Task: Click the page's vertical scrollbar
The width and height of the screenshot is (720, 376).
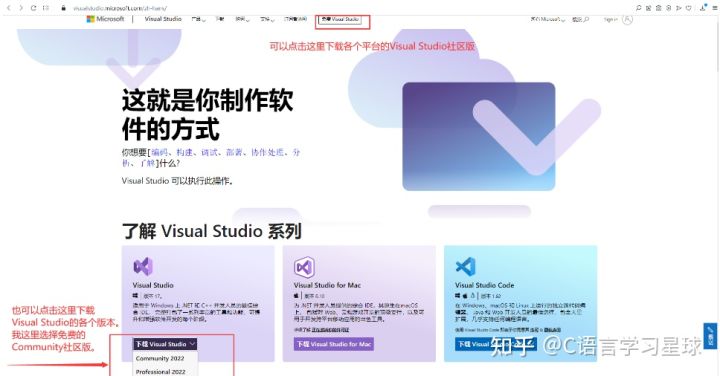Action: pyautogui.click(x=718, y=46)
